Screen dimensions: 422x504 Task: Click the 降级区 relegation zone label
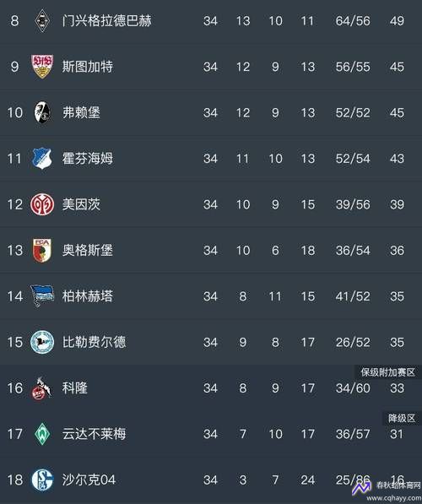(402, 418)
